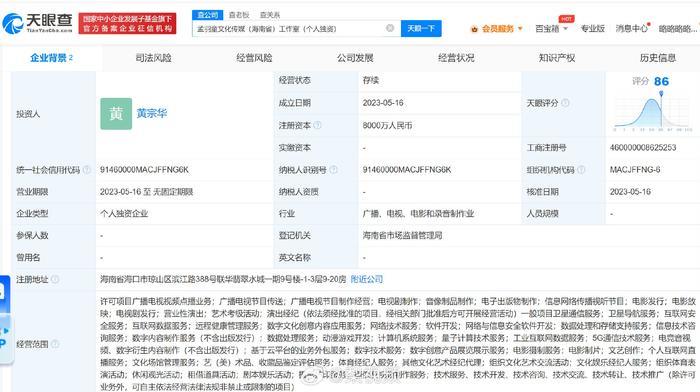
Task: Open 消息中心
Action: click(x=631, y=29)
